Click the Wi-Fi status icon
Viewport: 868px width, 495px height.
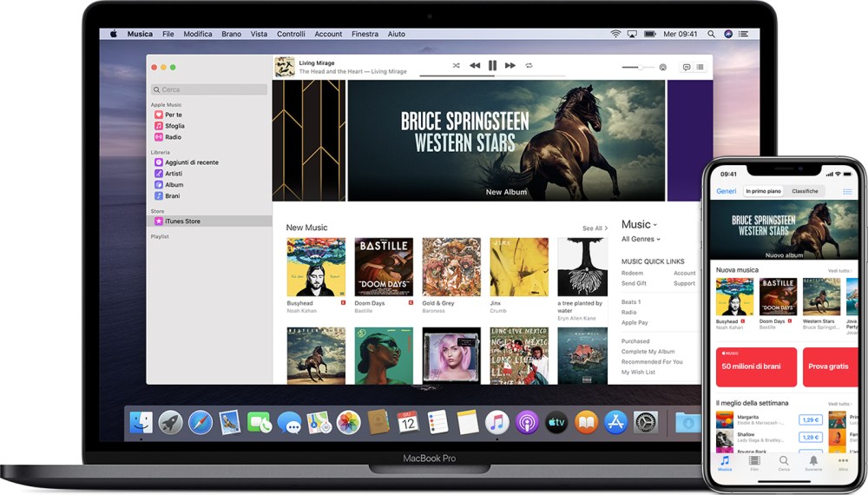(x=615, y=34)
